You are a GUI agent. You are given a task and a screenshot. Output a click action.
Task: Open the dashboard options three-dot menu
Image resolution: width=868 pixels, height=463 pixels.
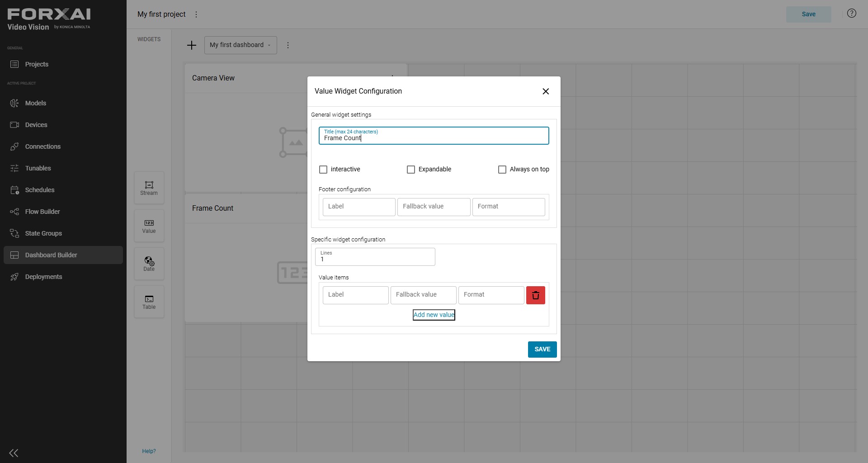point(288,45)
